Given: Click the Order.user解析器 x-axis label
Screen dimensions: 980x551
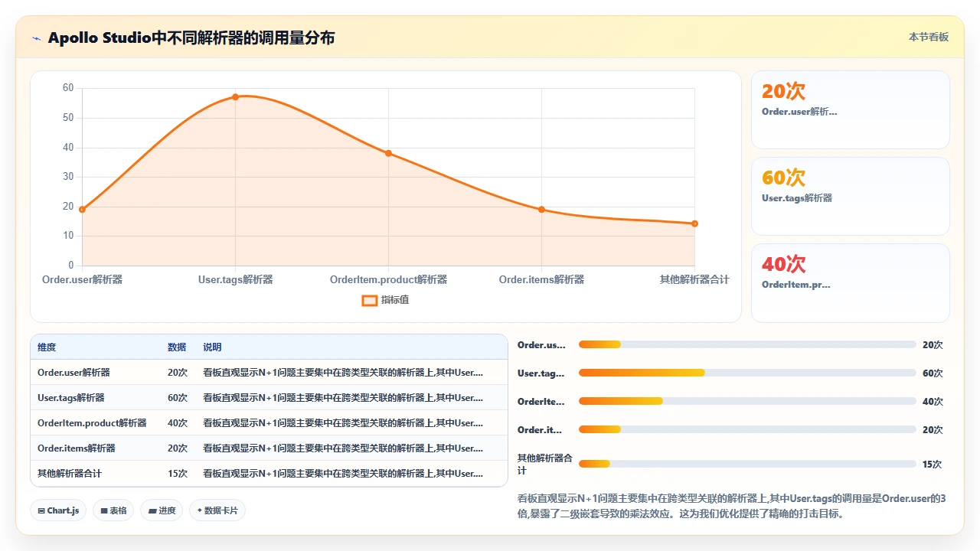Looking at the screenshot, I should click(82, 280).
